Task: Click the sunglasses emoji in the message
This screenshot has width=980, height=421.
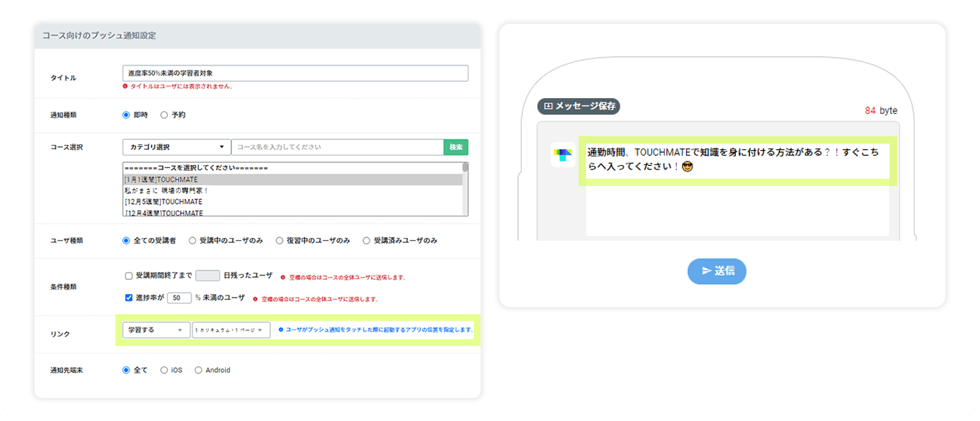Action: [687, 167]
